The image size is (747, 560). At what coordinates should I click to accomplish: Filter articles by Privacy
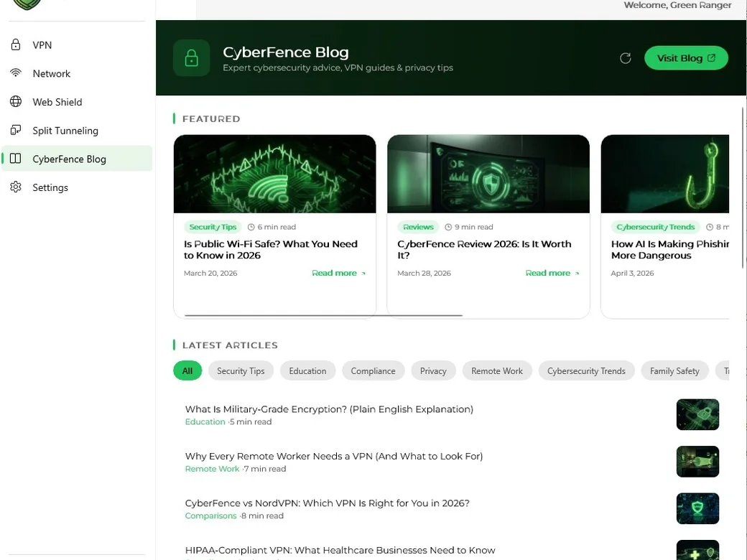pyautogui.click(x=434, y=371)
